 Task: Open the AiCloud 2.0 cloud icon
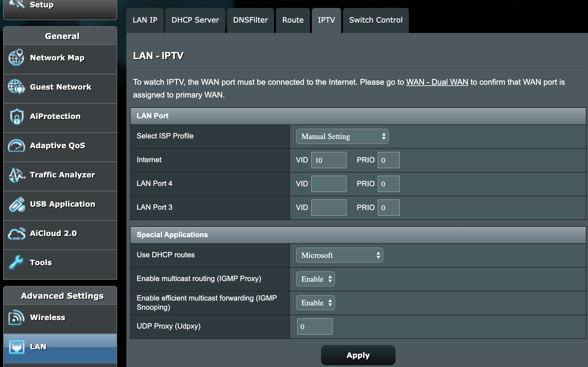pos(16,233)
